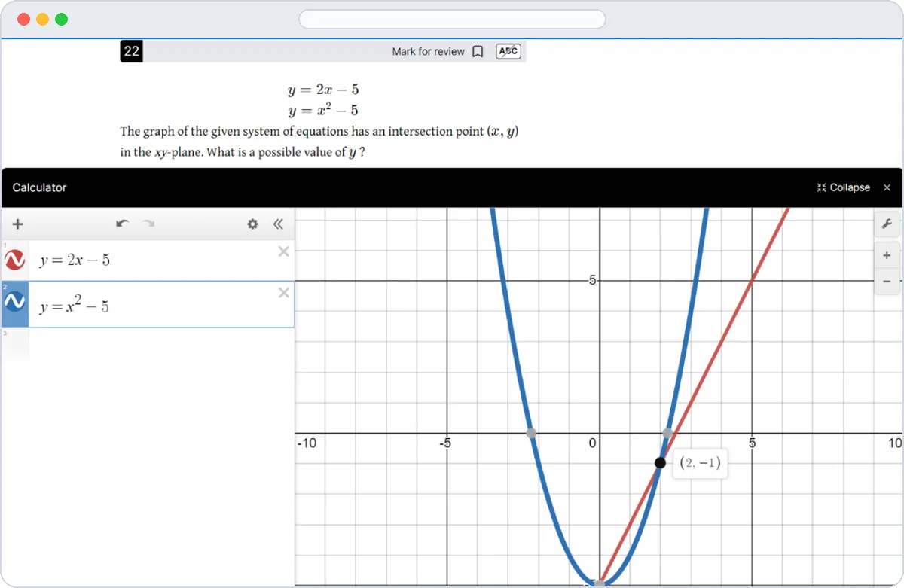The image size is (904, 588).
Task: Click the question number 22 badge
Action: click(x=131, y=51)
